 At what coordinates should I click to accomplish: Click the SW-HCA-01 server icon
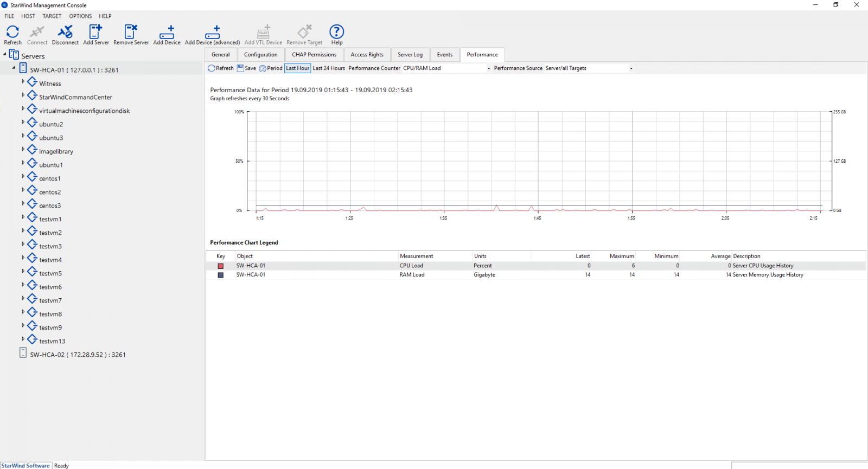click(x=23, y=68)
